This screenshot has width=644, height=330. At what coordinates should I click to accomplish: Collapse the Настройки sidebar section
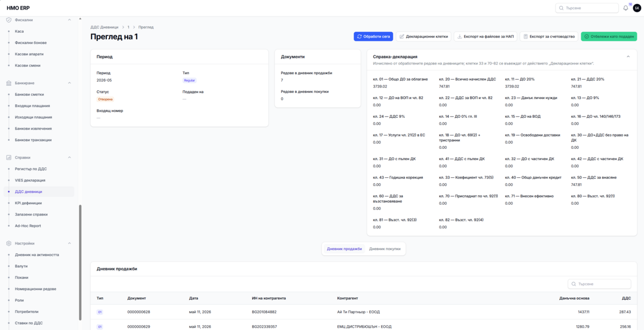[69, 243]
